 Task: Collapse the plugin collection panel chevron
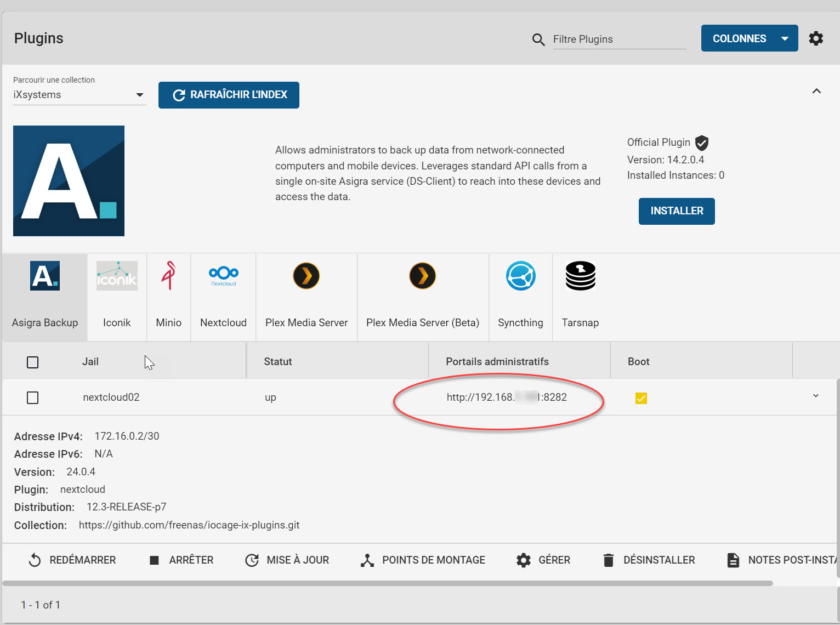point(816,91)
